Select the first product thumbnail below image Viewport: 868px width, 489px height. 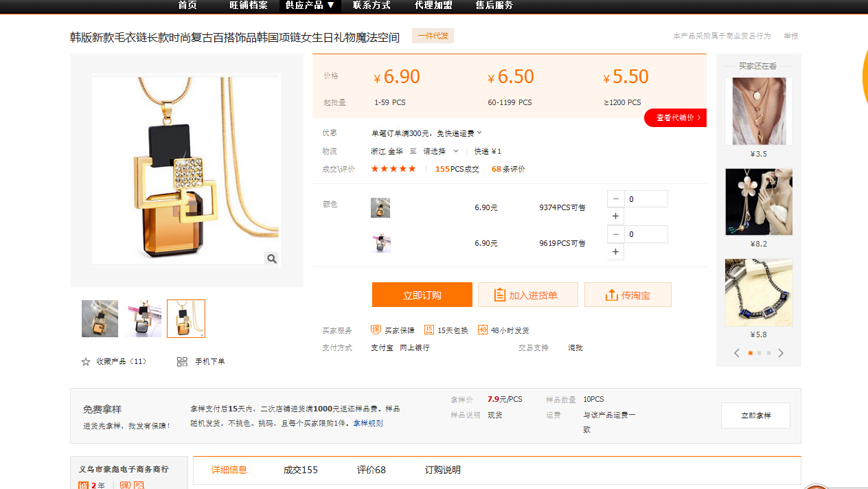tap(100, 319)
